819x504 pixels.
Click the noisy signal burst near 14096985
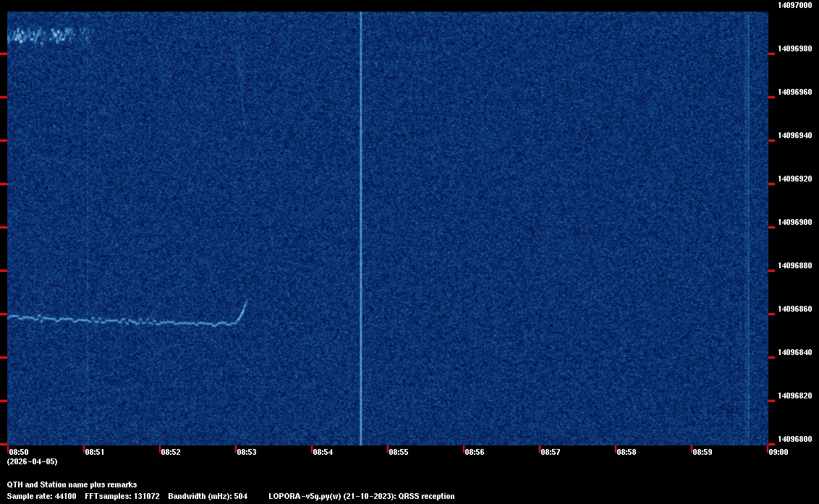48,36
